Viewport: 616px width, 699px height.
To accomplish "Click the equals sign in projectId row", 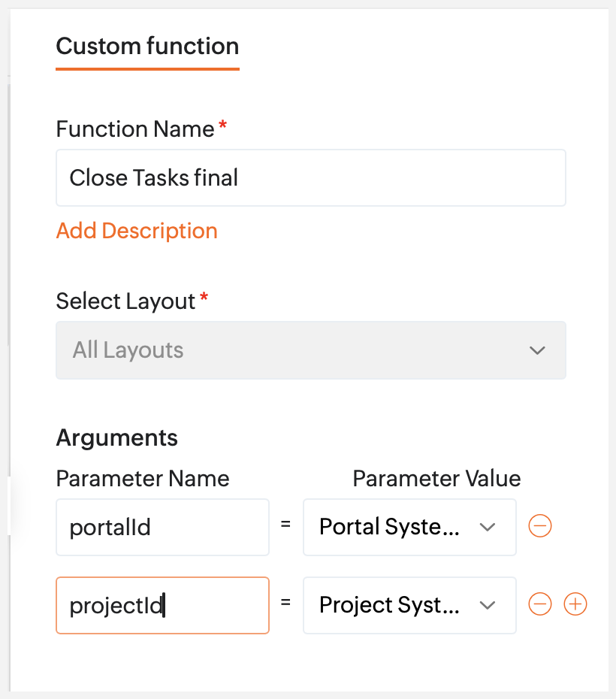I will click(285, 604).
